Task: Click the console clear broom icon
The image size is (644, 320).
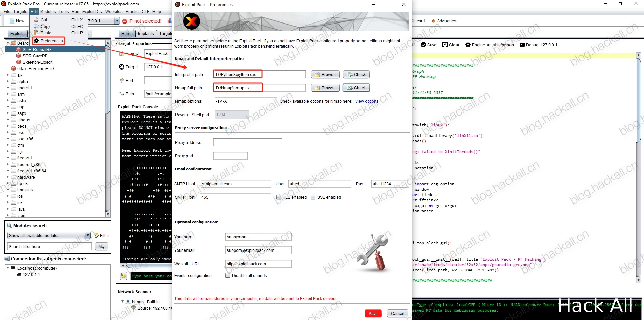Action: [123, 276]
